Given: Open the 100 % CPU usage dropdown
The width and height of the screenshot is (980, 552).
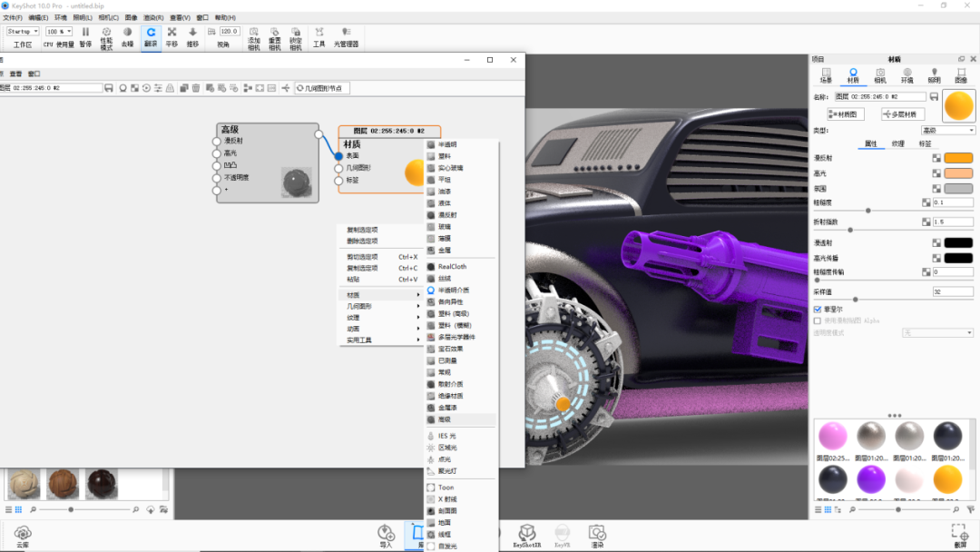Looking at the screenshot, I should [59, 31].
